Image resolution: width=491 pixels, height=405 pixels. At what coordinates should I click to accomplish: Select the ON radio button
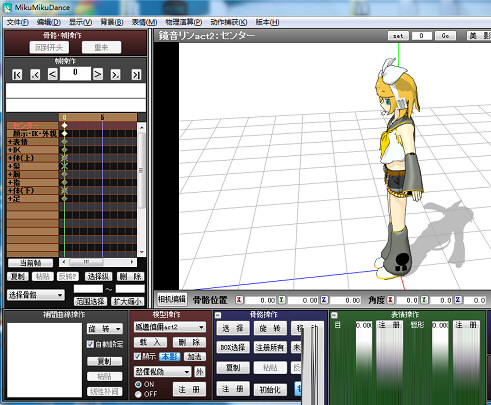[138, 384]
